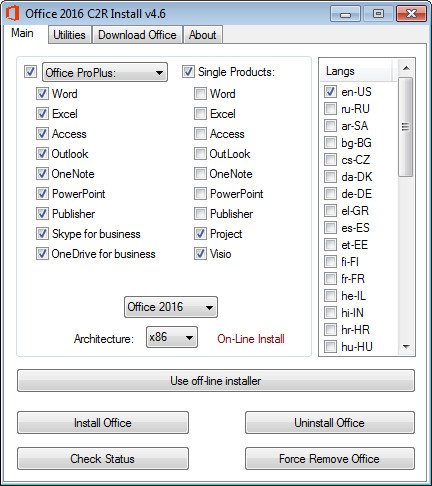Uncheck OneDrive for business checkbox

pyautogui.click(x=42, y=254)
